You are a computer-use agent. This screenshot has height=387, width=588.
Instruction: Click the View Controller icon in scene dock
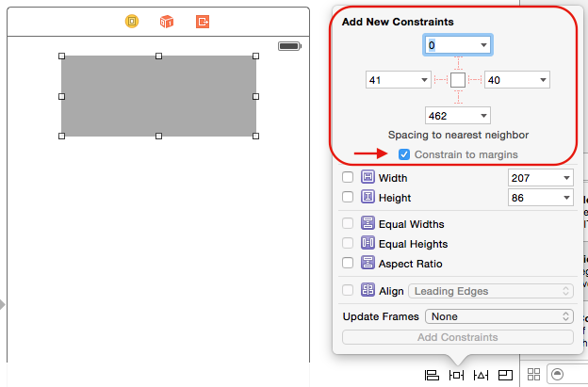(x=132, y=21)
